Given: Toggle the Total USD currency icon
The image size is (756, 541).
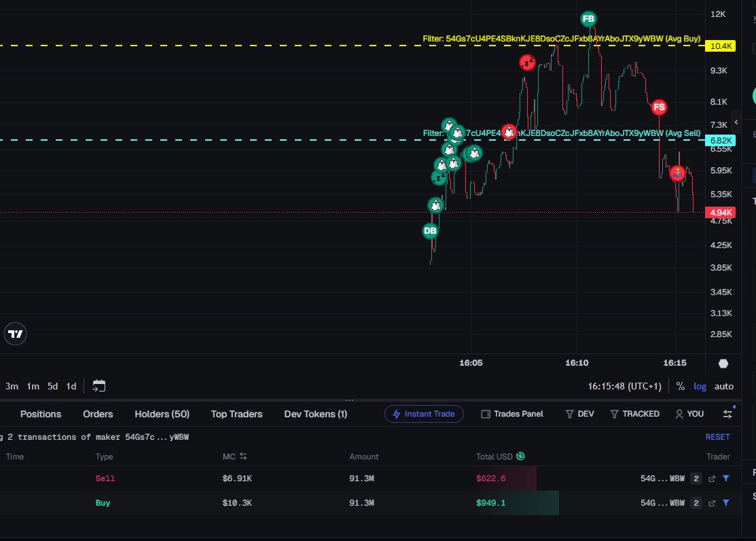Looking at the screenshot, I should [x=520, y=456].
